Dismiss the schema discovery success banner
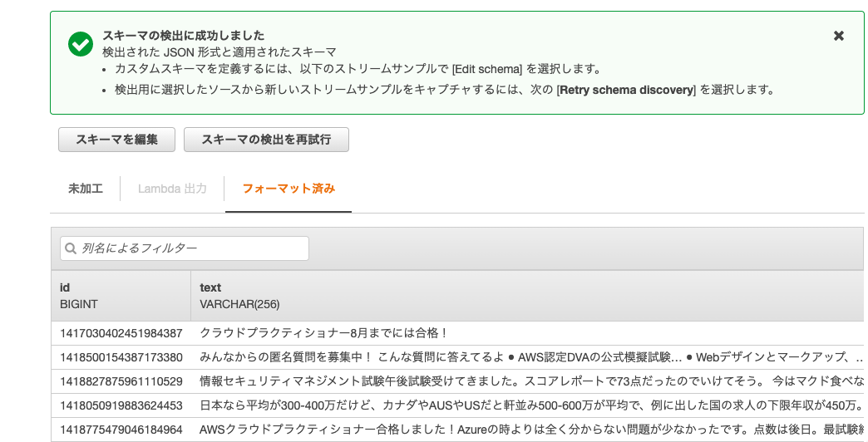868x442 pixels. point(839,36)
